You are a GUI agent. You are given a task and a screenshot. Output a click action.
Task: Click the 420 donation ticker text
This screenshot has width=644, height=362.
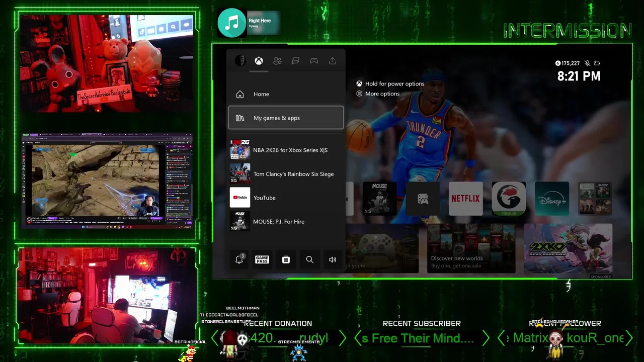(288, 338)
